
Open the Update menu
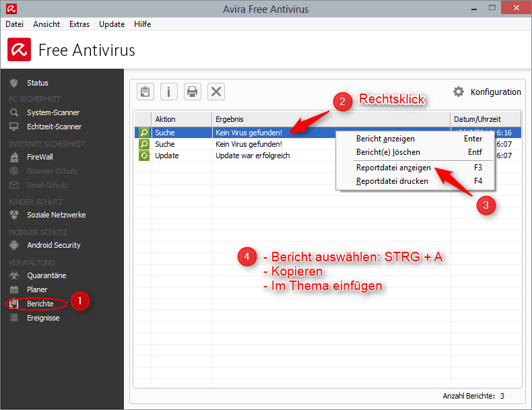coord(112,24)
